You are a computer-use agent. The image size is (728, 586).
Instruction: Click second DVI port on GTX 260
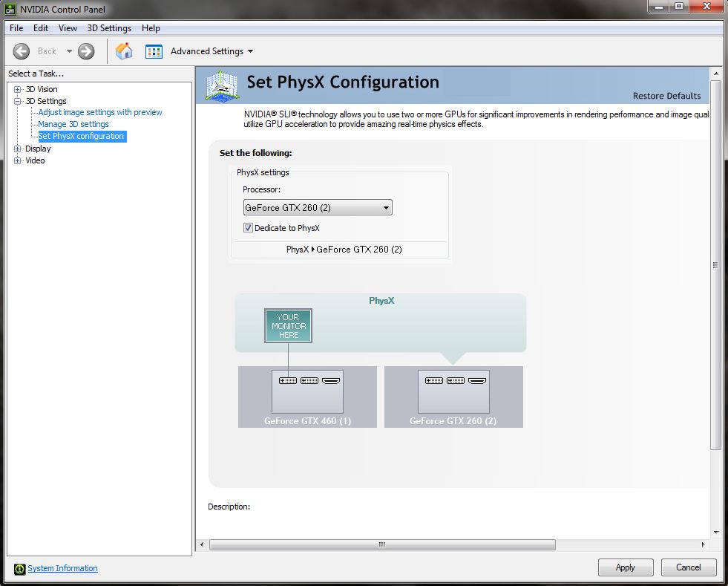(456, 380)
